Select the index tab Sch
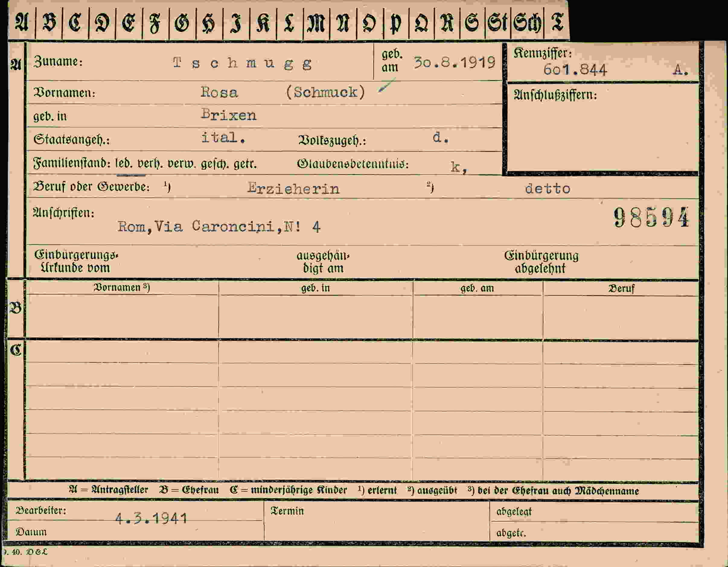728x567 pixels. (528, 24)
